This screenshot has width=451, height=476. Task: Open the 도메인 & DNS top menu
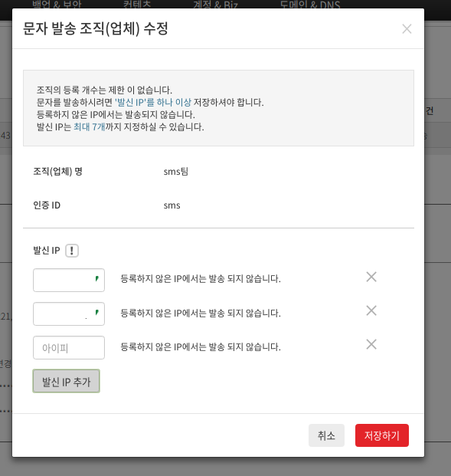coord(310,5)
